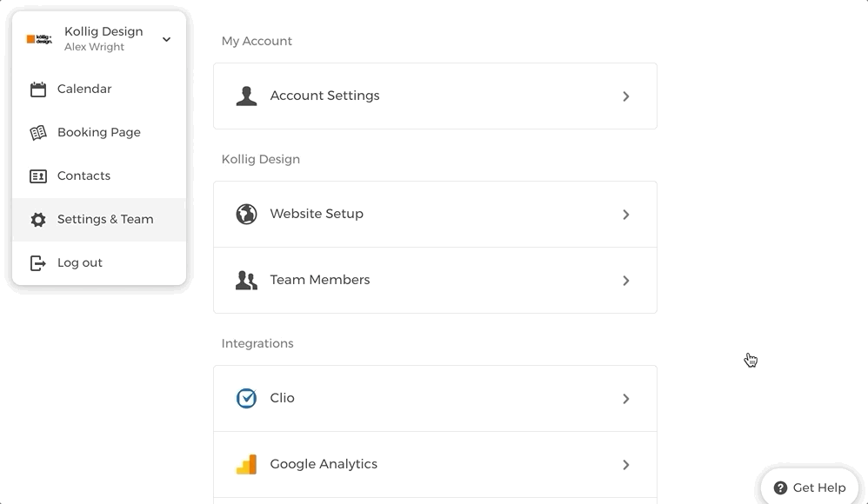This screenshot has width=868, height=504.
Task: Click the Website Setup globe icon
Action: (246, 214)
